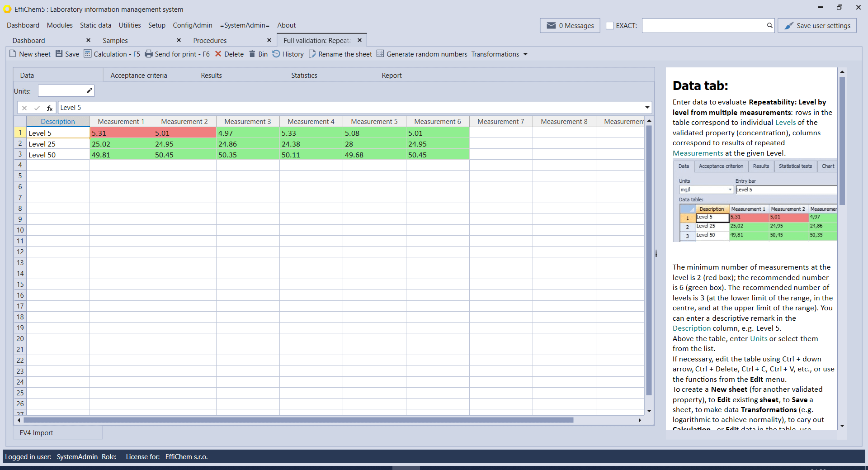This screenshot has height=470, width=868.
Task: Create a New sheet
Action: (30, 54)
